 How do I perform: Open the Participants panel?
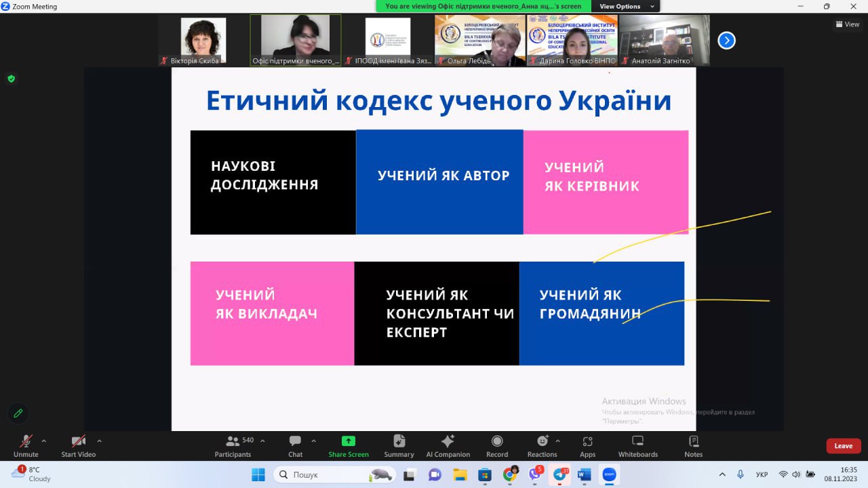coord(233,446)
